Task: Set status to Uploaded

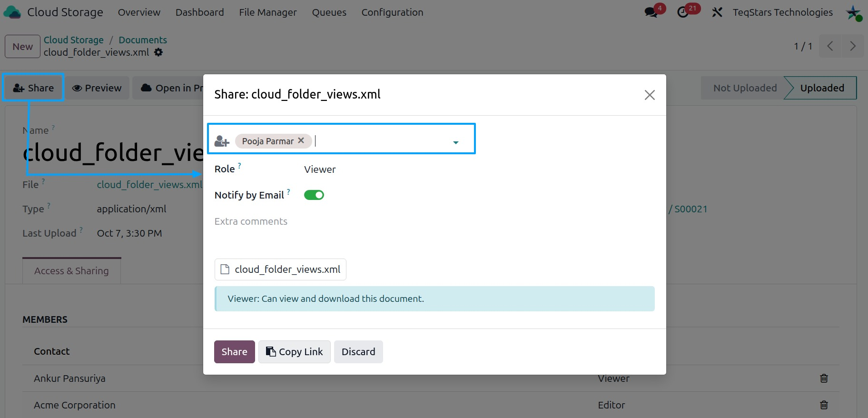Action: coord(822,88)
